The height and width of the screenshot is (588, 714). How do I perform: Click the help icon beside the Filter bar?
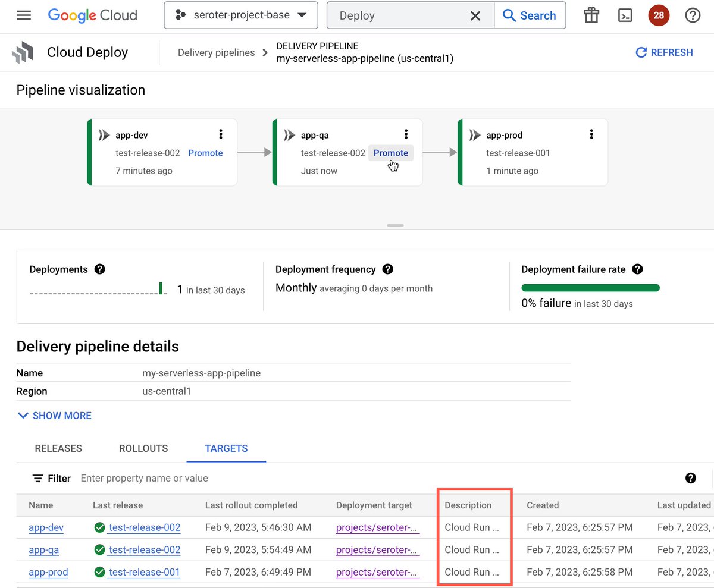point(691,478)
